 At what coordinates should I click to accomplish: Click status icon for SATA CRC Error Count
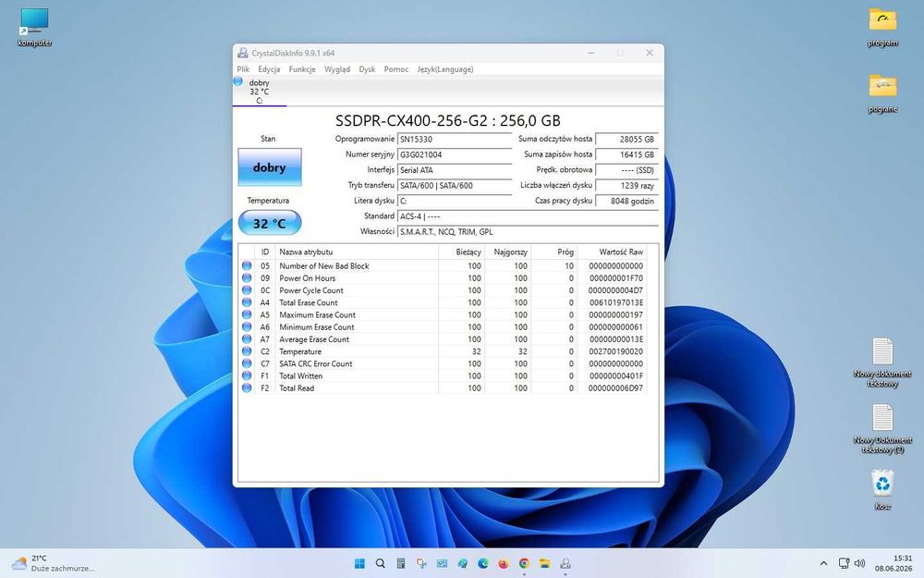pyautogui.click(x=247, y=363)
